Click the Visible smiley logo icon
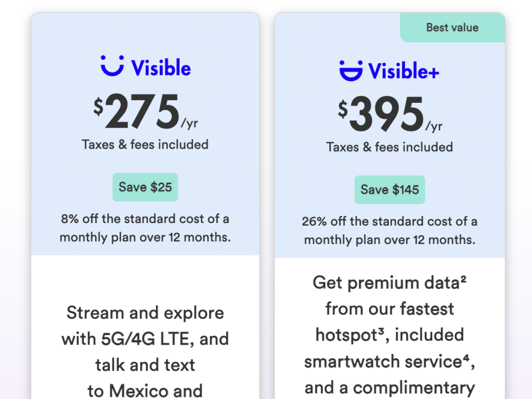532x399 pixels. click(x=112, y=66)
